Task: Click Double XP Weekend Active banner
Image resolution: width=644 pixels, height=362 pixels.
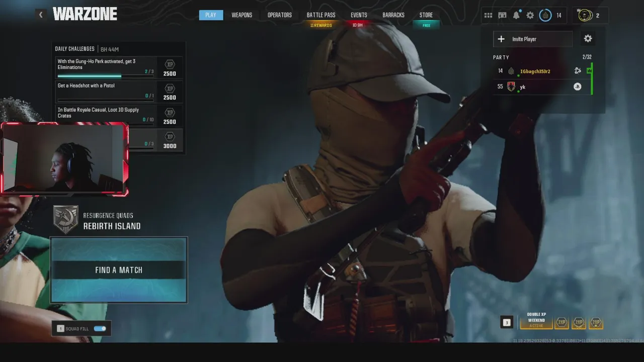Action: [x=536, y=320]
